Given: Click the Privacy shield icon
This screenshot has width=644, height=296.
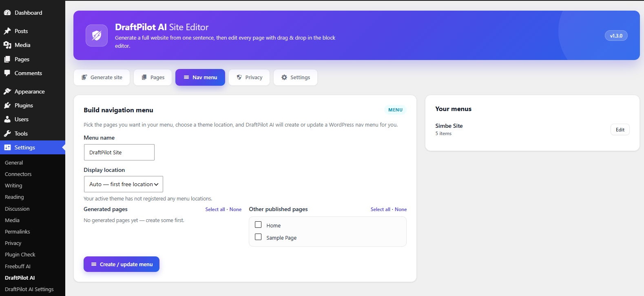Looking at the screenshot, I should pyautogui.click(x=239, y=77).
